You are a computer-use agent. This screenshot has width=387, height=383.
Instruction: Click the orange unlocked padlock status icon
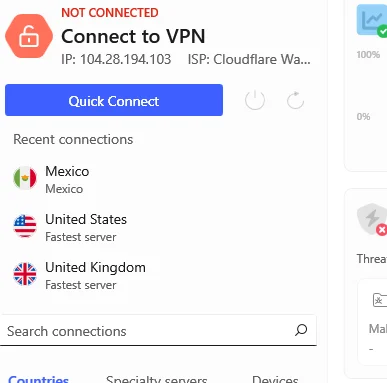click(x=29, y=36)
